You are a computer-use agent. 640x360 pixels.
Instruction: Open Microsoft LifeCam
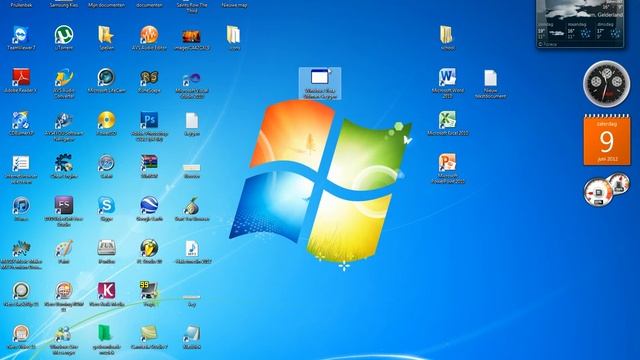tap(106, 77)
